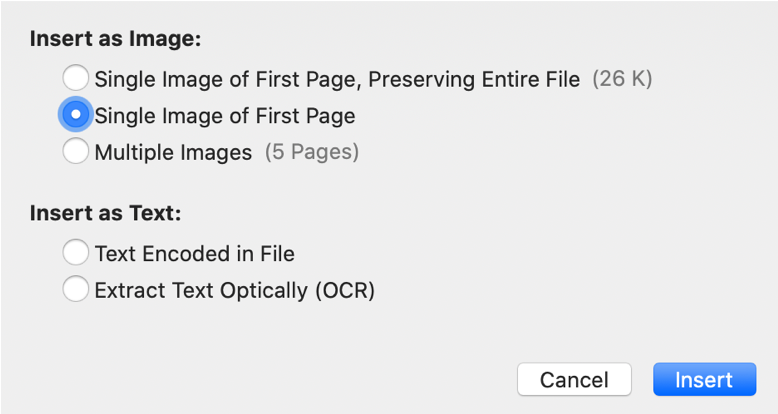Click the (5 Pages) page count note
Viewport: 778px width, 414px height.
point(311,153)
